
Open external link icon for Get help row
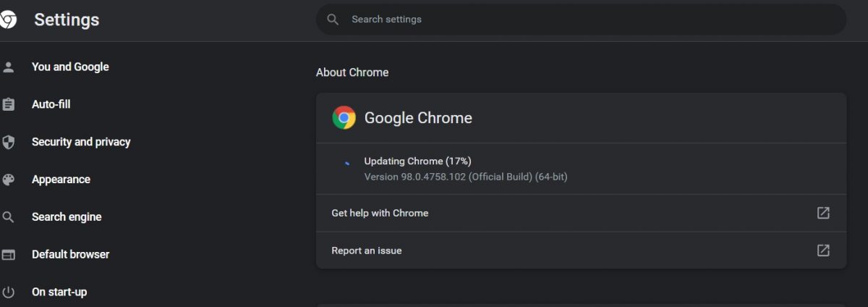(x=823, y=213)
